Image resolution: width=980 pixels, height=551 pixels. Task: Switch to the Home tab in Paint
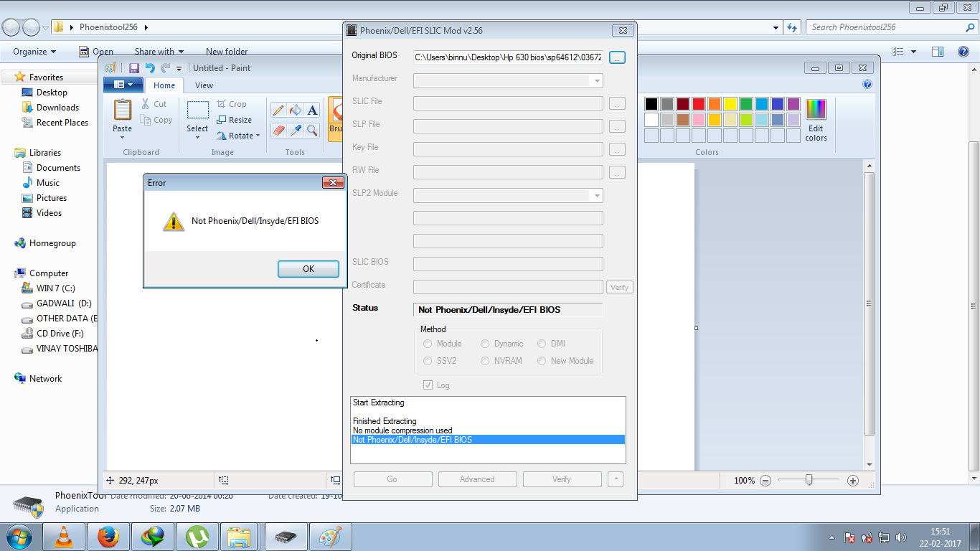(164, 85)
